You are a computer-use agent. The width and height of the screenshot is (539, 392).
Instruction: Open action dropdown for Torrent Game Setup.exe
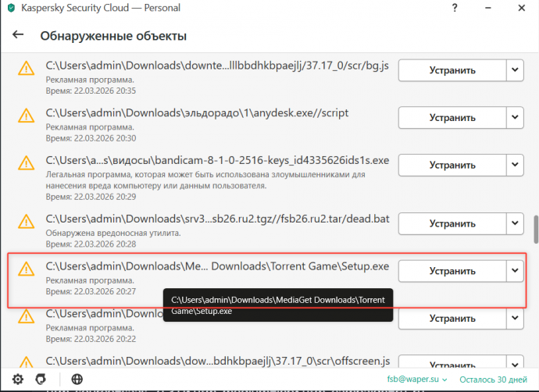tap(514, 271)
